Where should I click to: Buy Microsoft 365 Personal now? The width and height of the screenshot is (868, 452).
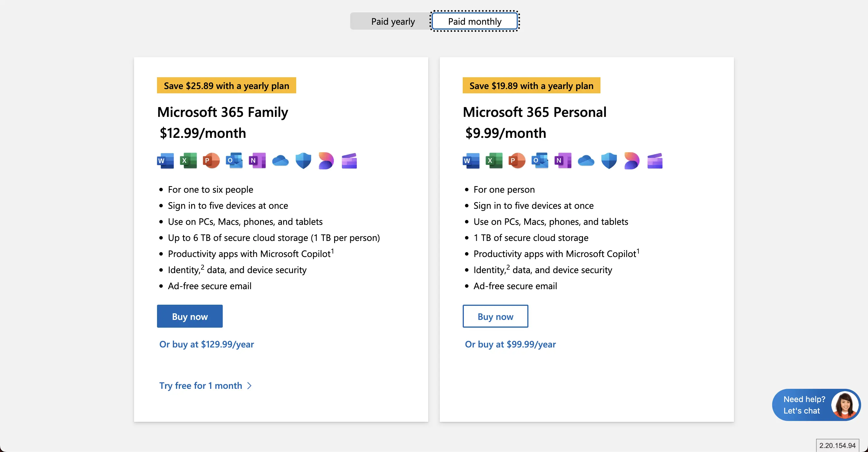click(495, 316)
